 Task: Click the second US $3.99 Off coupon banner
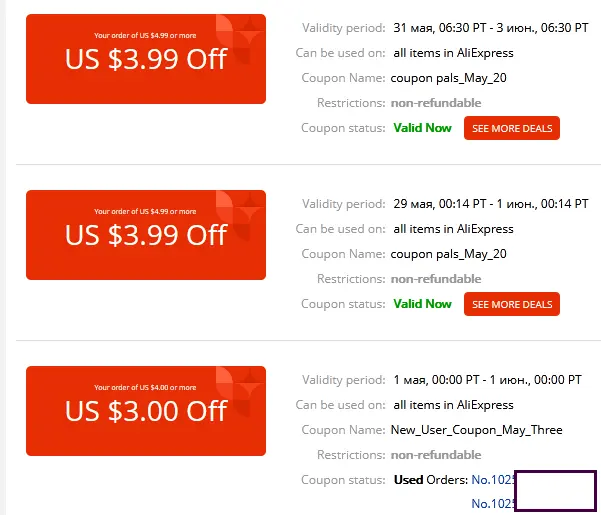[x=146, y=235]
